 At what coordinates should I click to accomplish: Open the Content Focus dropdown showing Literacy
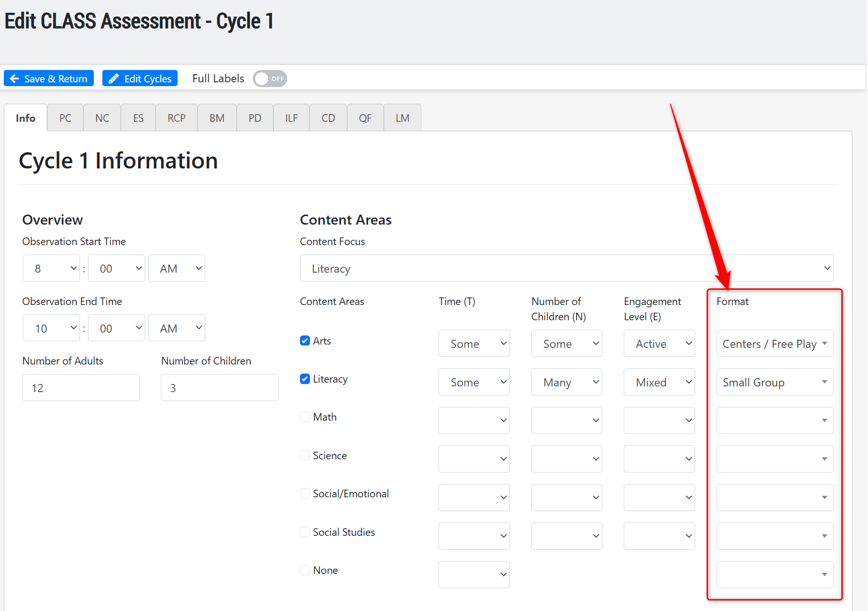click(567, 268)
